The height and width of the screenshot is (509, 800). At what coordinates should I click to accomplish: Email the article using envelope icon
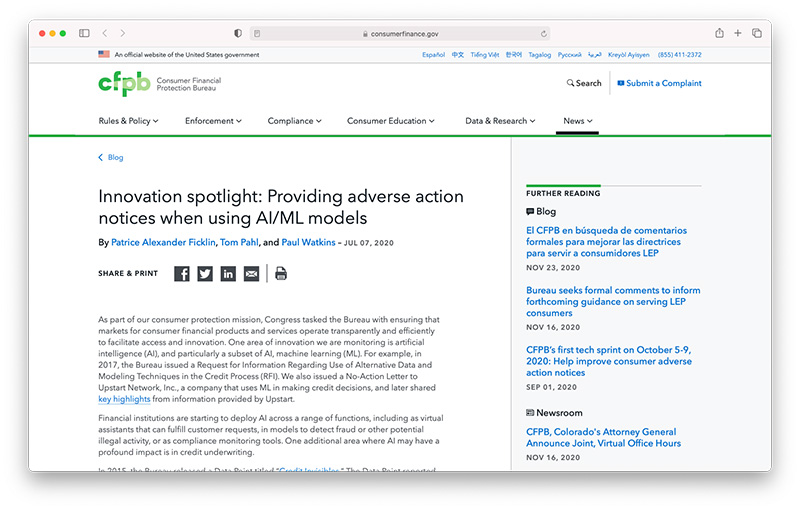point(251,274)
